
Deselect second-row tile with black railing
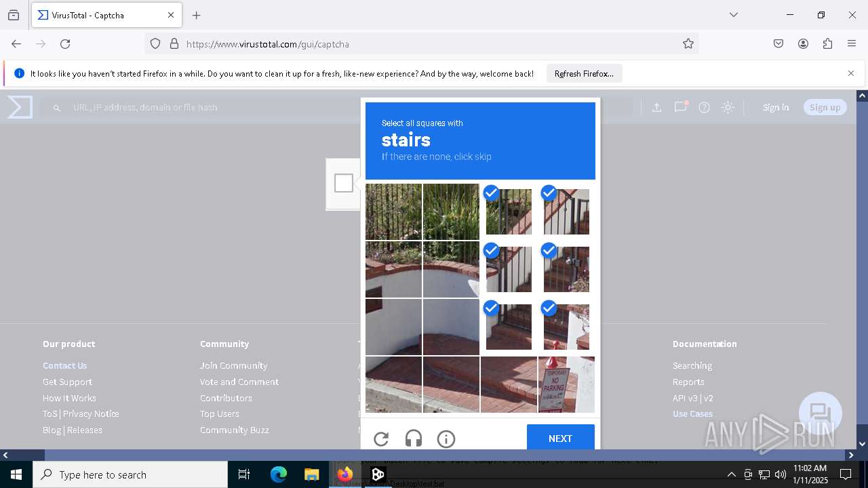pyautogui.click(x=509, y=269)
